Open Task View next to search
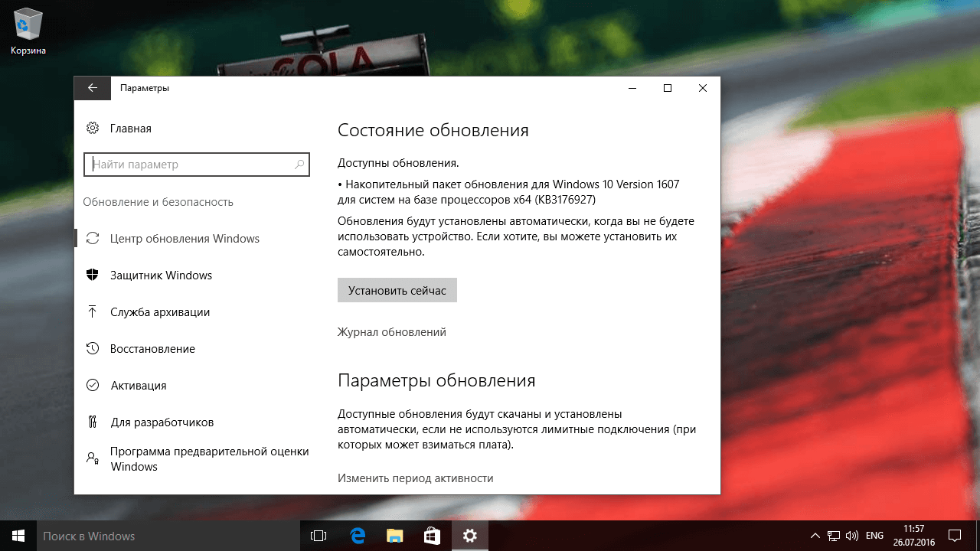 click(x=318, y=536)
